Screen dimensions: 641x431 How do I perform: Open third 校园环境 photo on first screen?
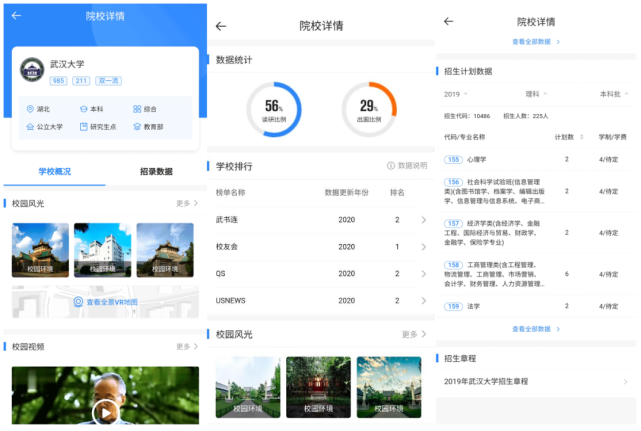(165, 250)
